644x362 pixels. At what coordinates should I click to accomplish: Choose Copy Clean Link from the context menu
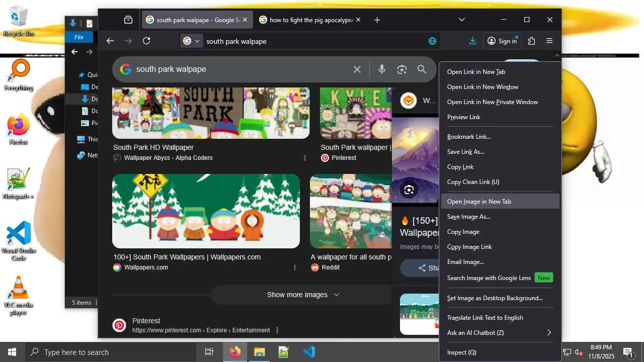[500, 182]
